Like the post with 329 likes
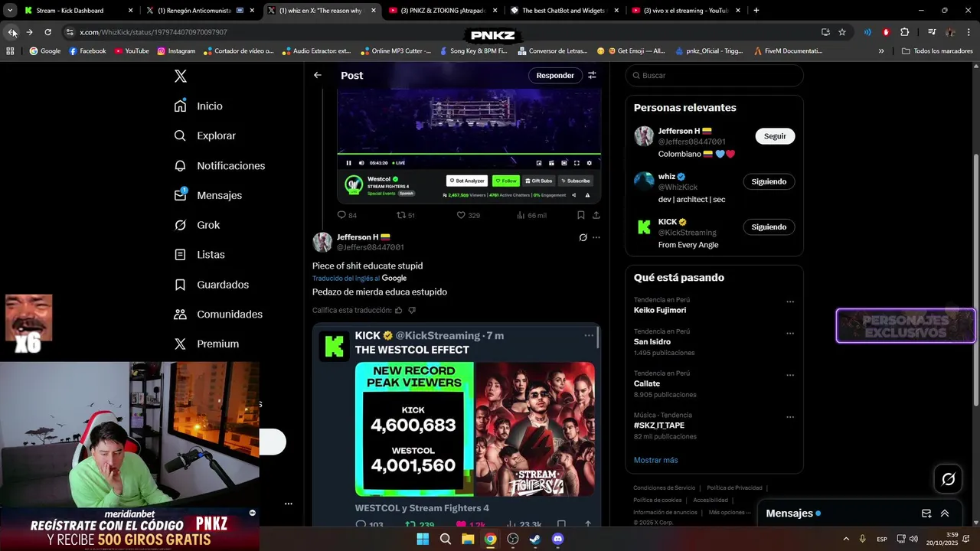This screenshot has width=980, height=551. click(x=469, y=215)
